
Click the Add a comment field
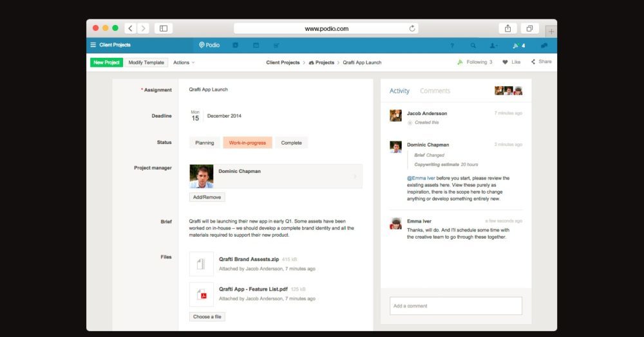[455, 305]
